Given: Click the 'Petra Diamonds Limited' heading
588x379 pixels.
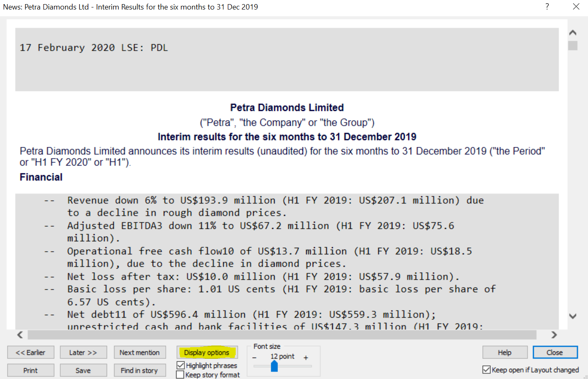Looking at the screenshot, I should (x=287, y=108).
